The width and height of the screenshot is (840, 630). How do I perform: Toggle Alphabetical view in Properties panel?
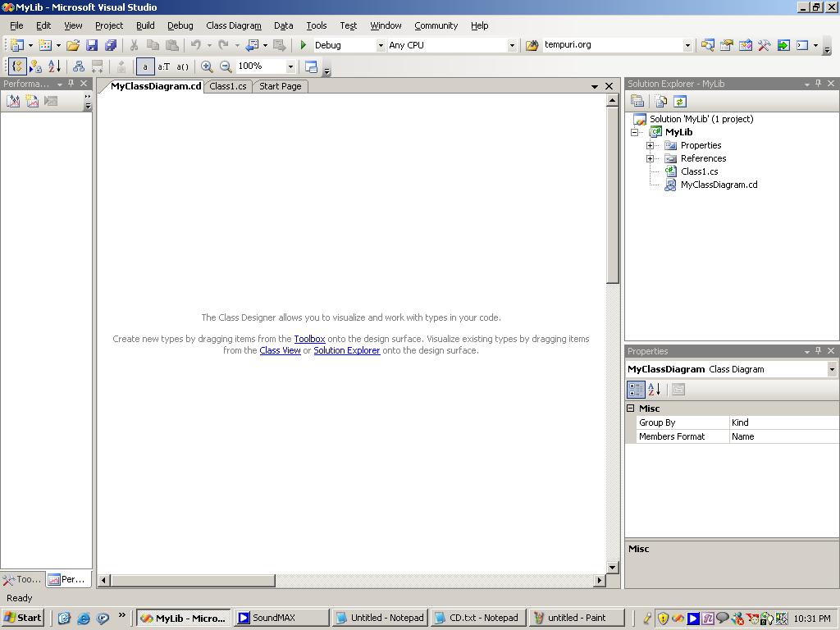point(654,390)
